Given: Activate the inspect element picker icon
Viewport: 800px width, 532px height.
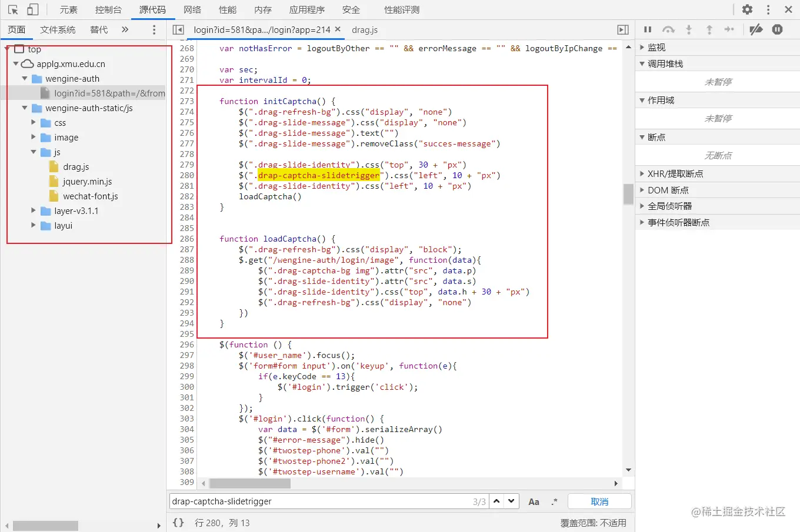Looking at the screenshot, I should tap(13, 10).
